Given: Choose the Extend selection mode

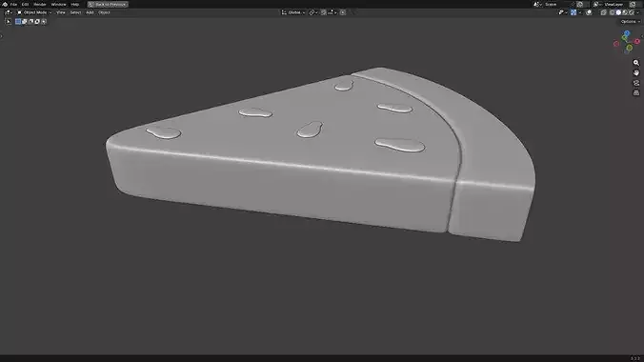Looking at the screenshot, I should pos(24,21).
